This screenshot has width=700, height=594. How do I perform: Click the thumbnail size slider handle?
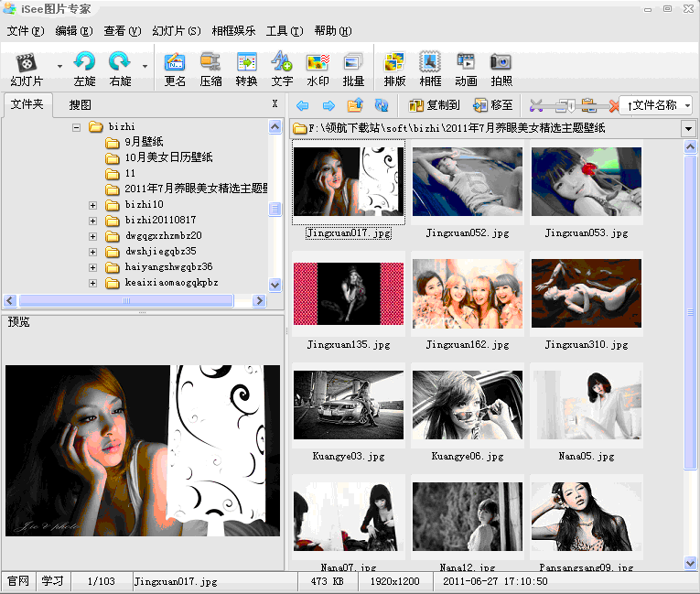571,106
